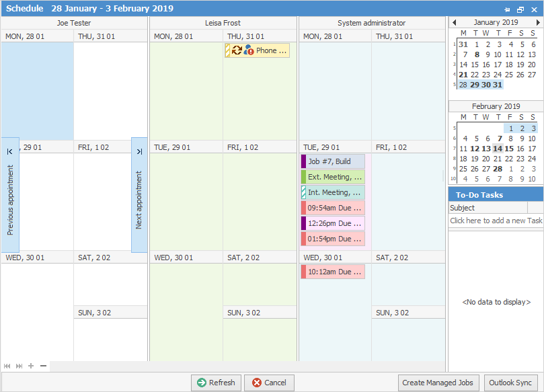Go to previous month with the January calendar arrow

[x=455, y=22]
